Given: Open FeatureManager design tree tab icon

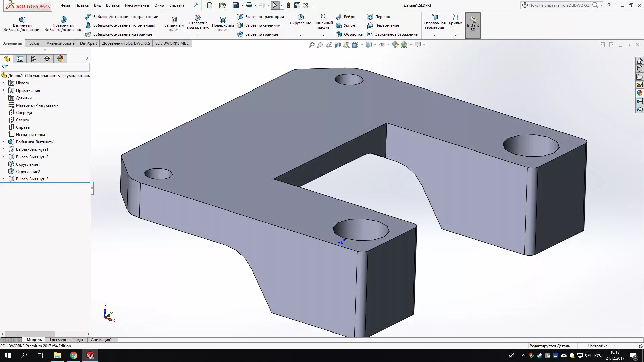Looking at the screenshot, I should tap(7, 59).
